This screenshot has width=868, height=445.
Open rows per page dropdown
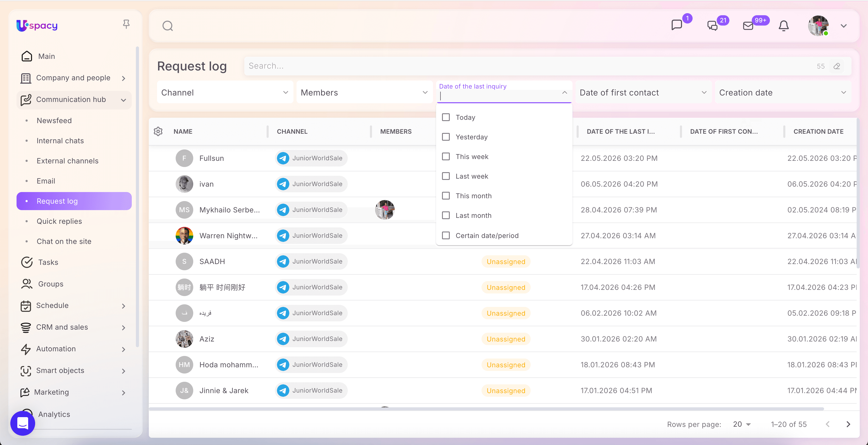pyautogui.click(x=742, y=424)
